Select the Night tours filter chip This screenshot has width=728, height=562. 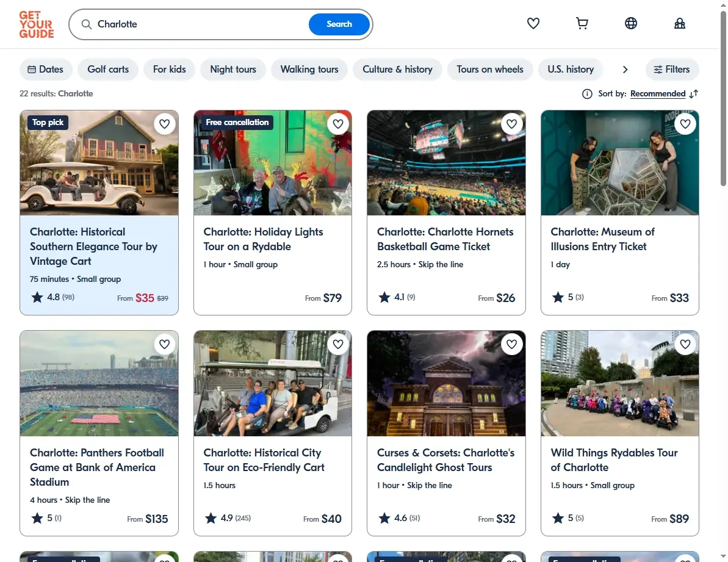click(233, 70)
